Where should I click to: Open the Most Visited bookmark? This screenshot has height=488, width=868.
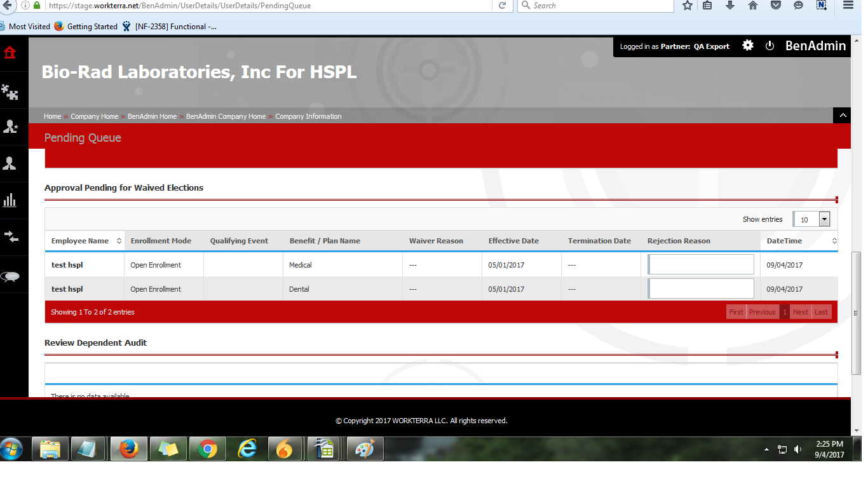click(x=25, y=27)
